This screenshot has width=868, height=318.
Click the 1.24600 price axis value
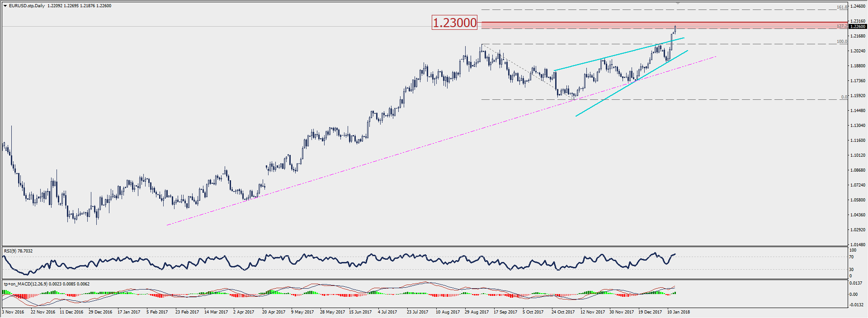(858, 6)
